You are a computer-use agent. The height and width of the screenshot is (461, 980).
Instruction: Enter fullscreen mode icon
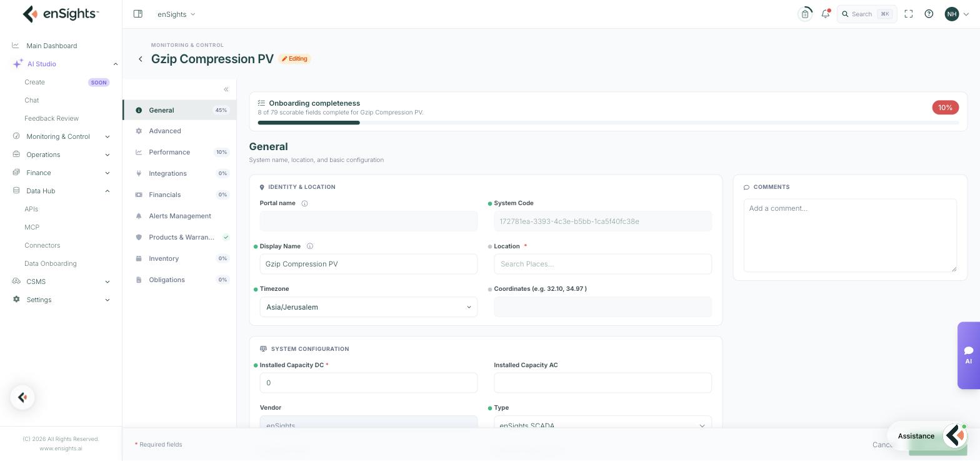click(909, 14)
